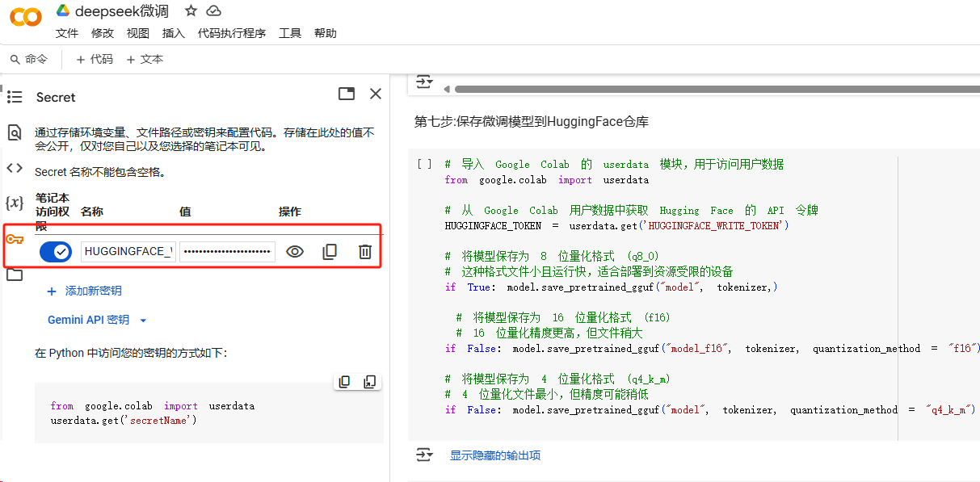The image size is (980, 482).
Task: Click the search icon beside 命令
Action: (15, 59)
